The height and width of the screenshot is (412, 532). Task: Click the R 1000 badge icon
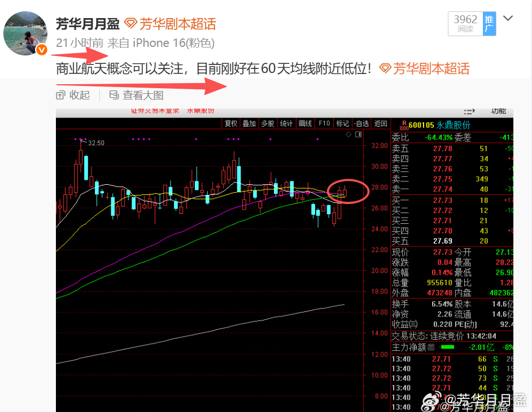(404, 125)
